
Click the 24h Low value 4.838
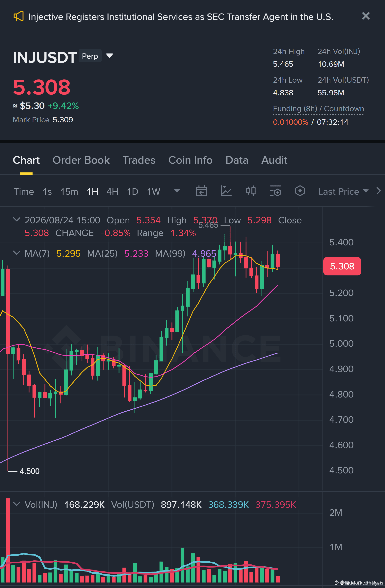283,93
